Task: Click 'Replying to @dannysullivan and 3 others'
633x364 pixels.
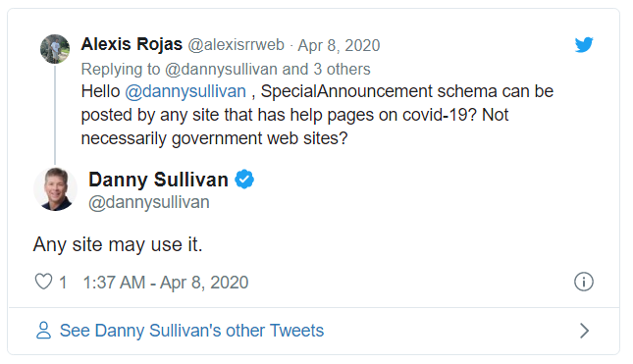Action: (226, 69)
